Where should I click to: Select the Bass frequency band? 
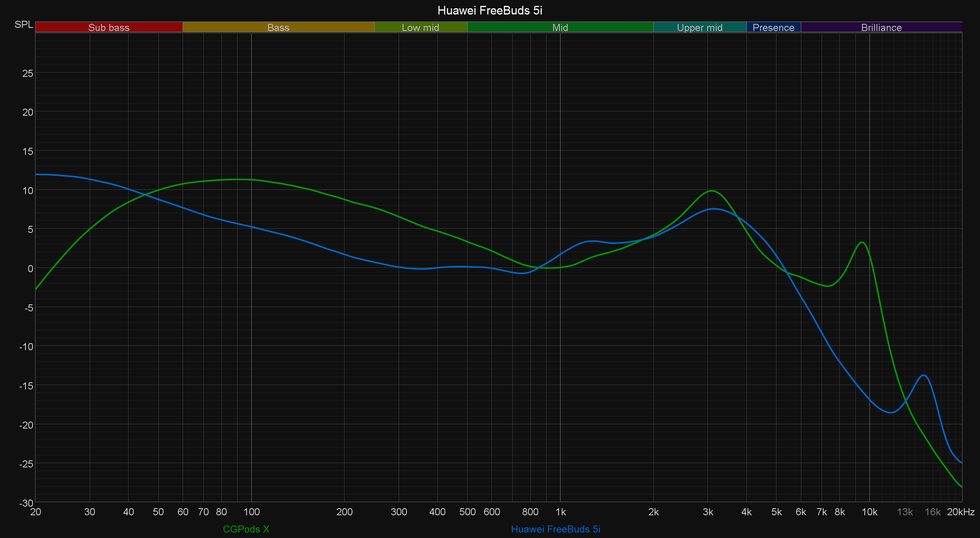click(x=278, y=27)
